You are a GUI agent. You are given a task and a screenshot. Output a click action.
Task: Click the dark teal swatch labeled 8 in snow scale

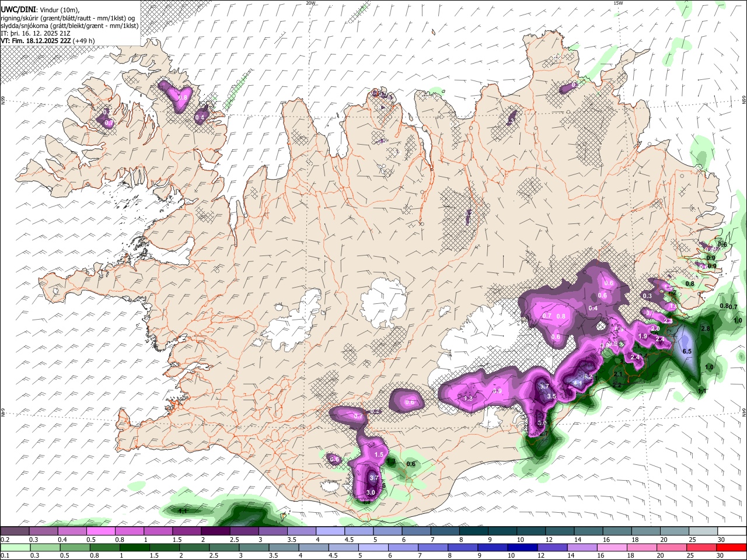point(473,531)
